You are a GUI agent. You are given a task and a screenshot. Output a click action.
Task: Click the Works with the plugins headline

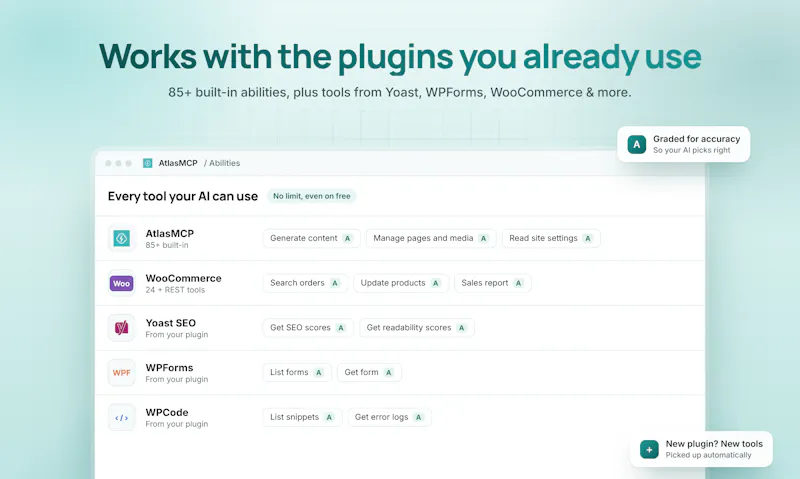pos(400,57)
